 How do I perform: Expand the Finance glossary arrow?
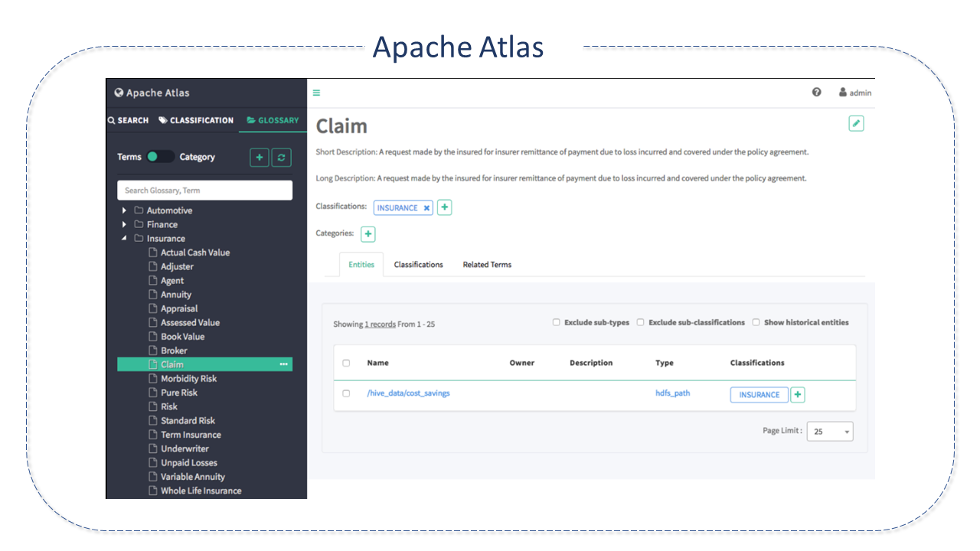124,224
